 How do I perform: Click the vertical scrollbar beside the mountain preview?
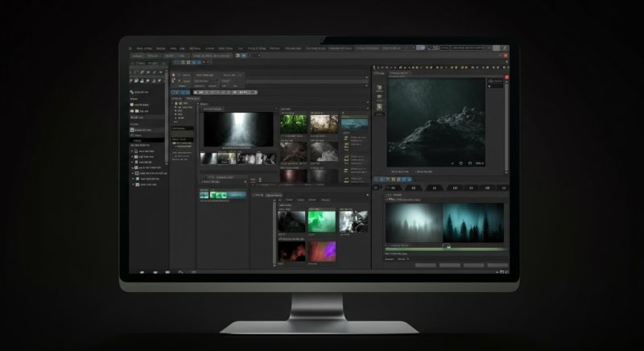506,126
